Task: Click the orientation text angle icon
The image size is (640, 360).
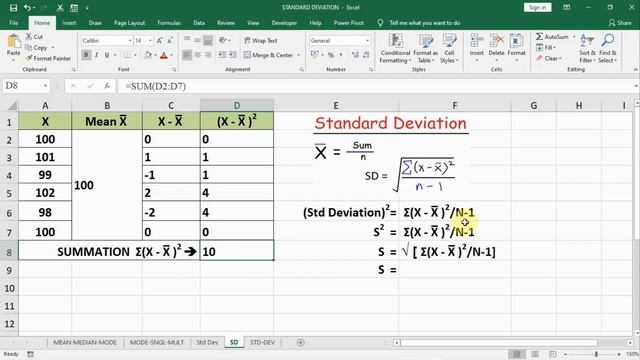Action: click(x=223, y=40)
